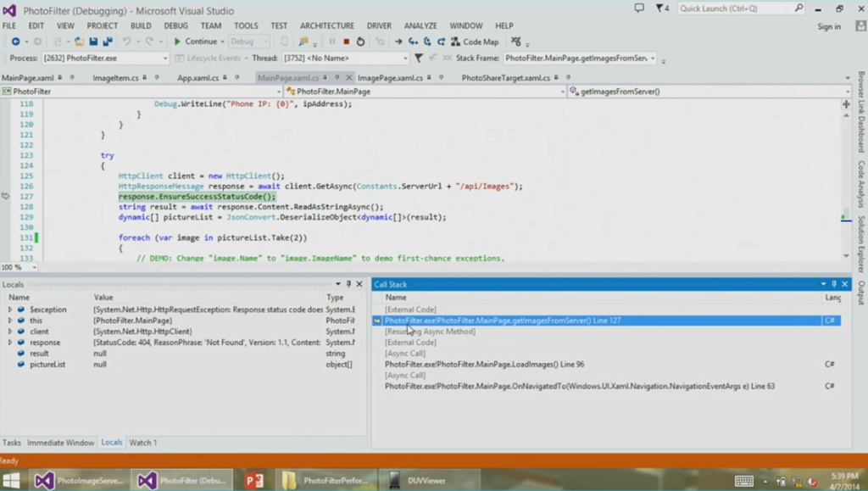Image resolution: width=868 pixels, height=491 pixels.
Task: Open the Code Map tool
Action: 475,42
